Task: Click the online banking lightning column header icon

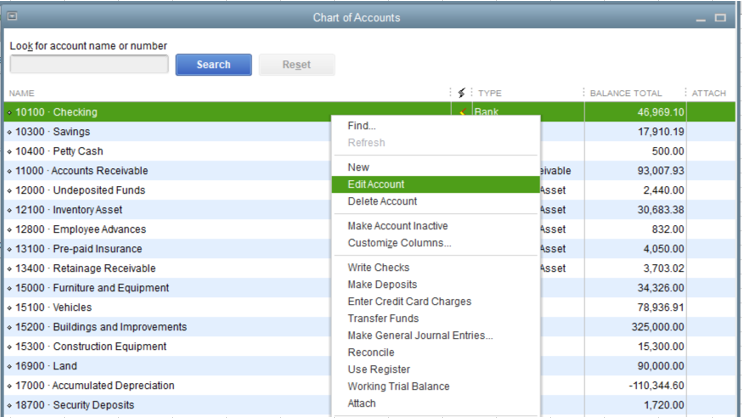Action: pyautogui.click(x=461, y=92)
